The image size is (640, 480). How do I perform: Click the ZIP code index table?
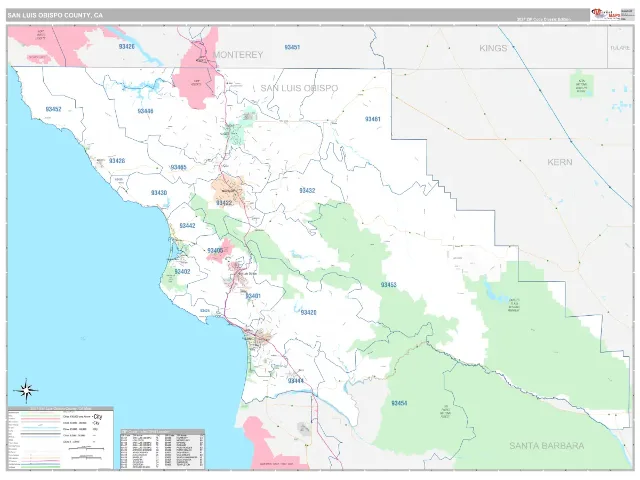[162, 449]
